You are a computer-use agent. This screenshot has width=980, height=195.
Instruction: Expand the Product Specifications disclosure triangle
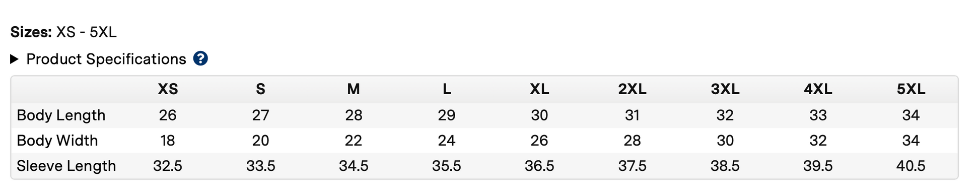(14, 59)
